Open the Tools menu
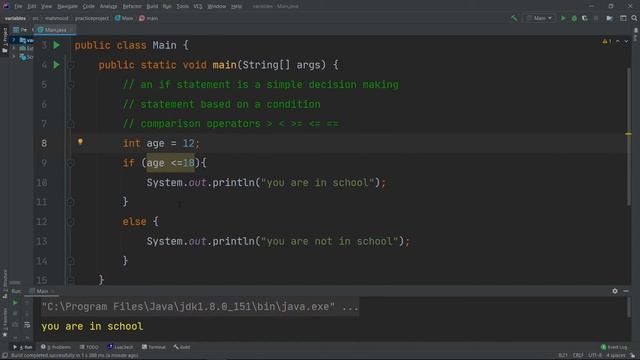The width and height of the screenshot is (640, 360). [182, 6]
